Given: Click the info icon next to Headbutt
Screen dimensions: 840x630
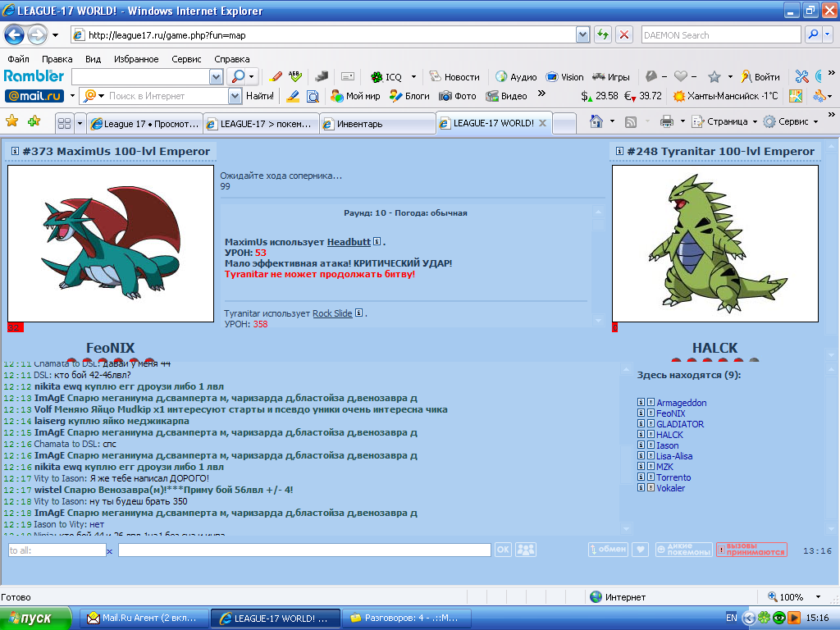Looking at the screenshot, I should (x=377, y=242).
